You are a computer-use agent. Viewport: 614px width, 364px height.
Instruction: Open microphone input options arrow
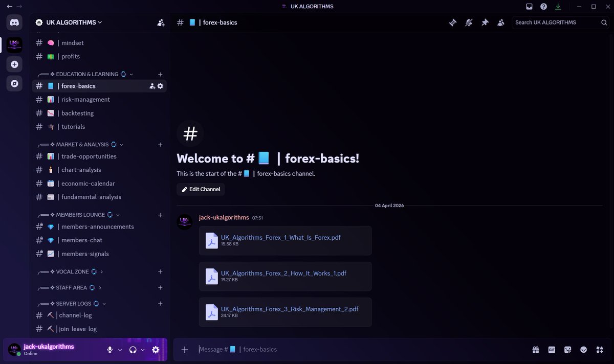tap(120, 350)
